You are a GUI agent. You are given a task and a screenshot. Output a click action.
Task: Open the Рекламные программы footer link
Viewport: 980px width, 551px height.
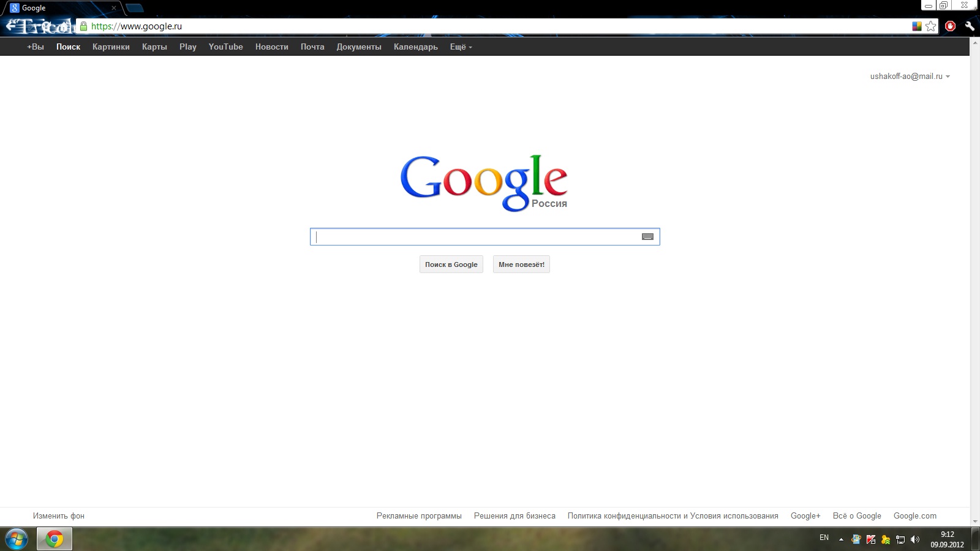click(x=419, y=516)
